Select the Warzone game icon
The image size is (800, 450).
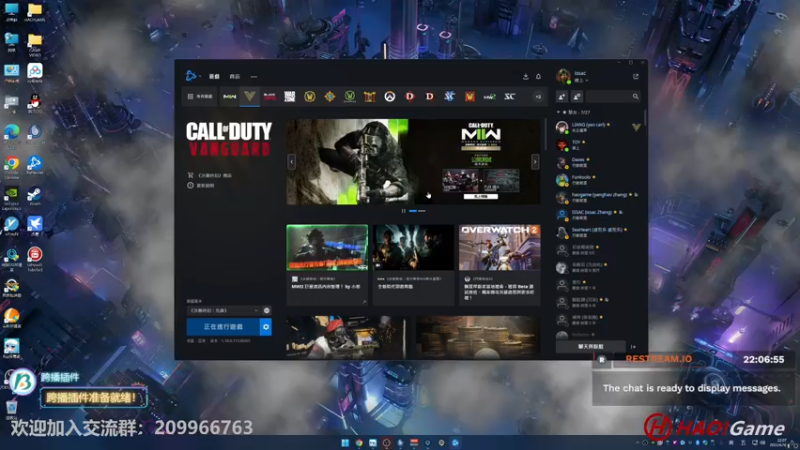point(289,96)
